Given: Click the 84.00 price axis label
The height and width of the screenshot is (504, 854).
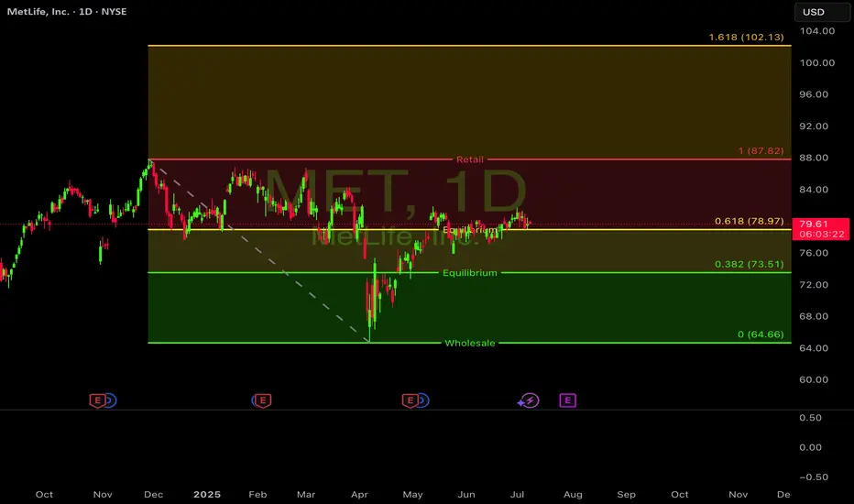Looking at the screenshot, I should tap(814, 190).
